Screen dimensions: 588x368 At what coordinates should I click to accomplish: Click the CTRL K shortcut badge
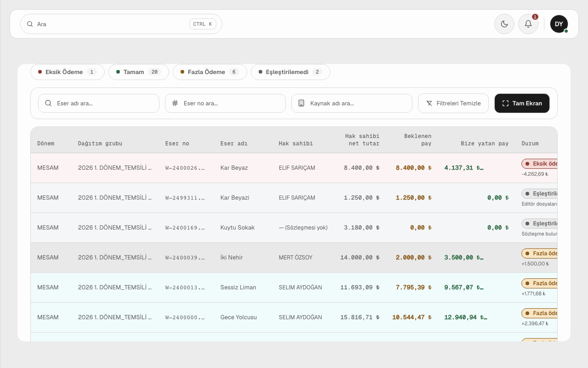[x=203, y=24]
